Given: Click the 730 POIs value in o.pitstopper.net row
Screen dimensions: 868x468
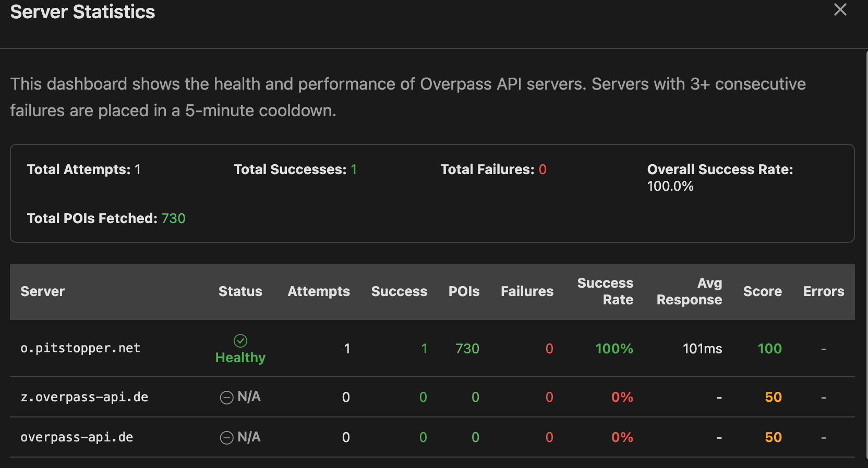Looking at the screenshot, I should pyautogui.click(x=467, y=349).
